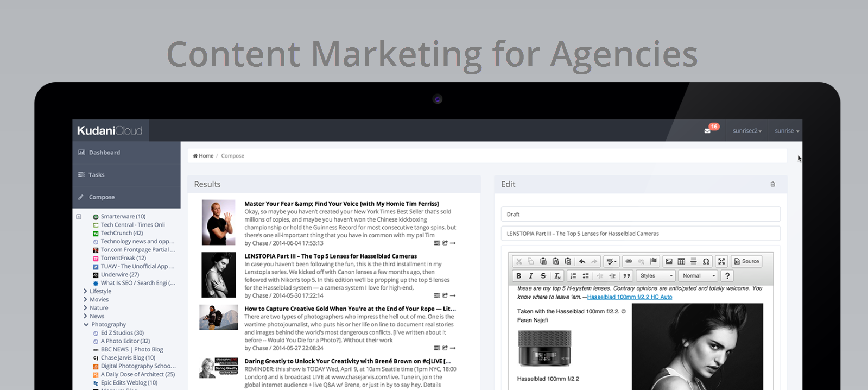Open the Hasselblad 100mm f/2.2 HC Auto link
This screenshot has width=868, height=390.
630,297
